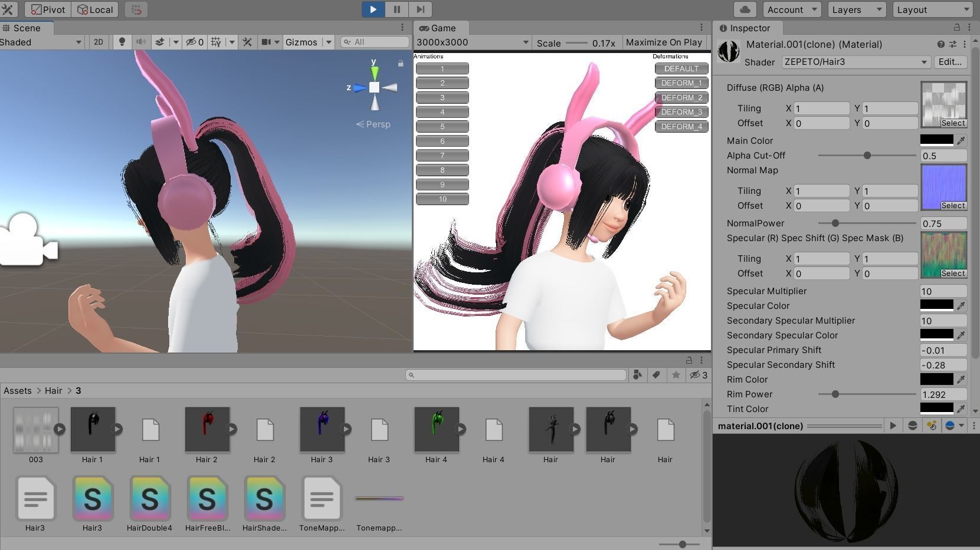Switch to the Scene tab
Screen dimensions: 980x550
[27, 28]
